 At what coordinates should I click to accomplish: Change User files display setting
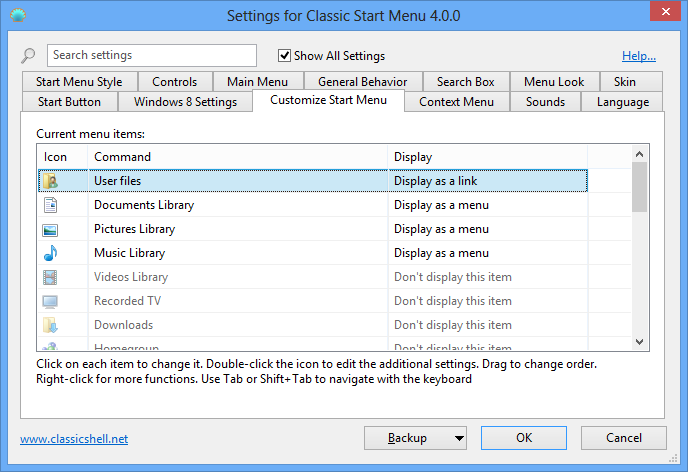pyautogui.click(x=486, y=181)
